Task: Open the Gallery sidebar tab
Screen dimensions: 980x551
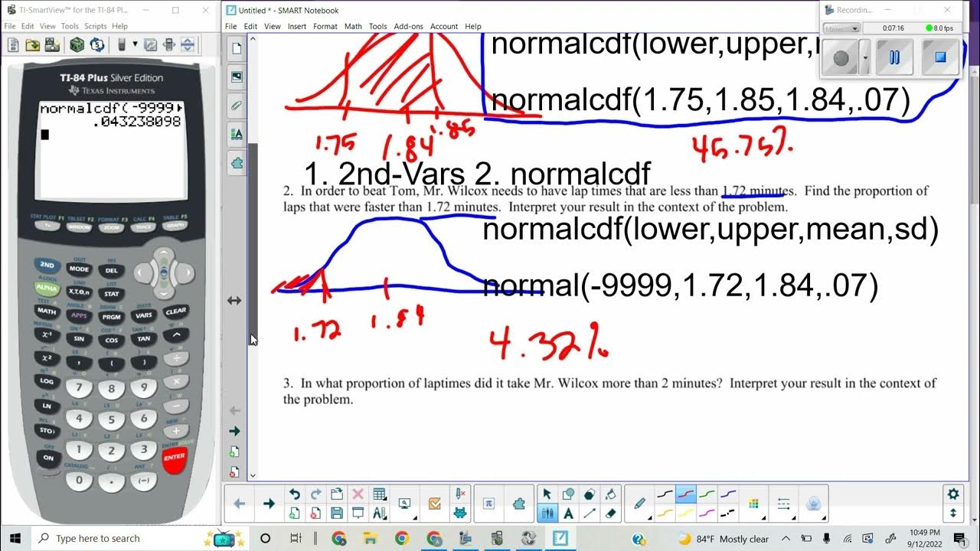Action: tap(236, 77)
